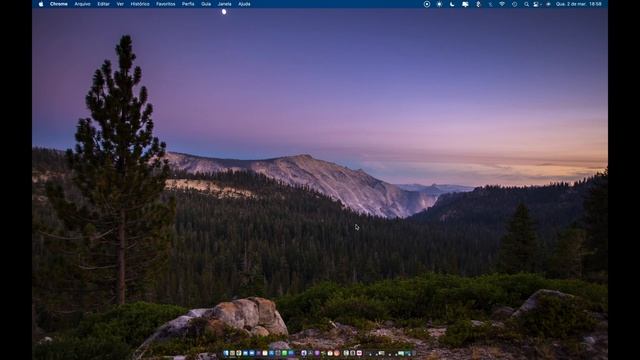Open the Apple menu
The height and width of the screenshot is (360, 640).
click(41, 4)
